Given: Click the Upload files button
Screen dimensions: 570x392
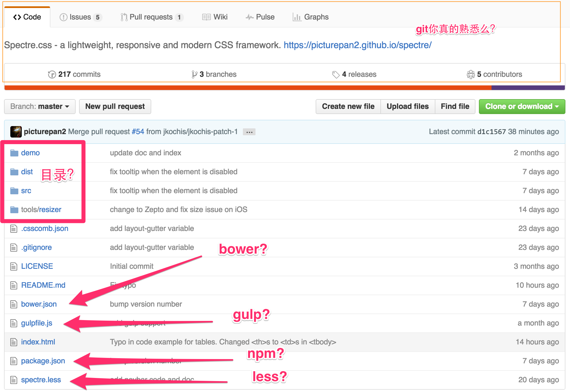Looking at the screenshot, I should 407,107.
